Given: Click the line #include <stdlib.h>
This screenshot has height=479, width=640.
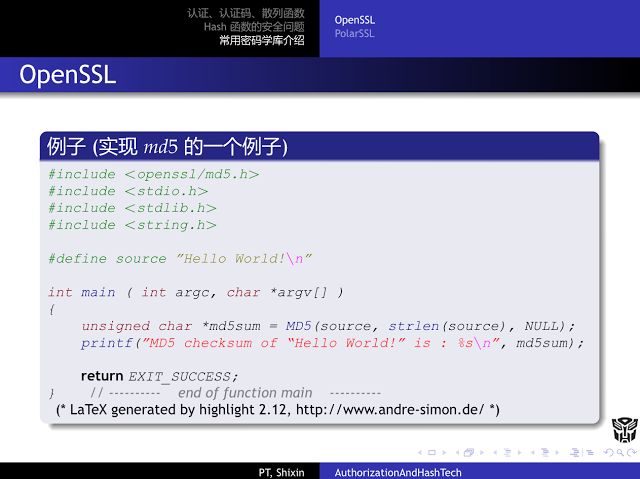Looking at the screenshot, I should [x=132, y=208].
